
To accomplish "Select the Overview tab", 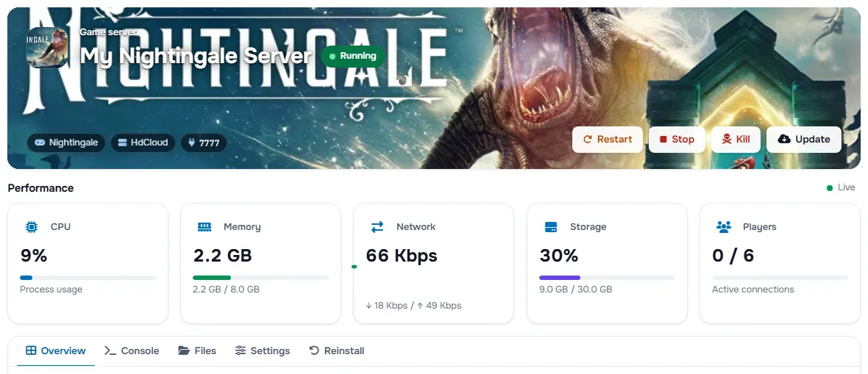I will [x=56, y=350].
